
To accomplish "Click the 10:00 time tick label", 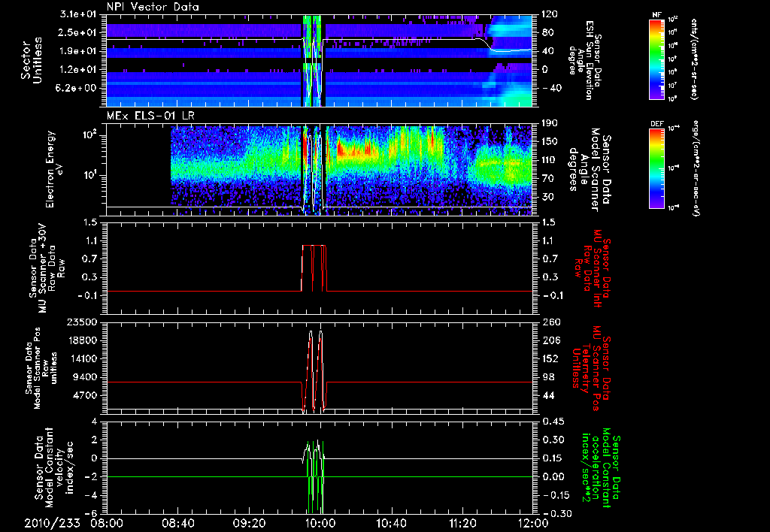I will tap(320, 523).
